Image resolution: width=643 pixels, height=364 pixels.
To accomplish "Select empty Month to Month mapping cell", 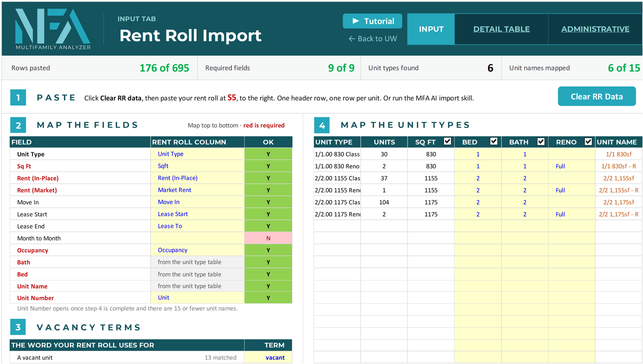I will click(x=197, y=238).
